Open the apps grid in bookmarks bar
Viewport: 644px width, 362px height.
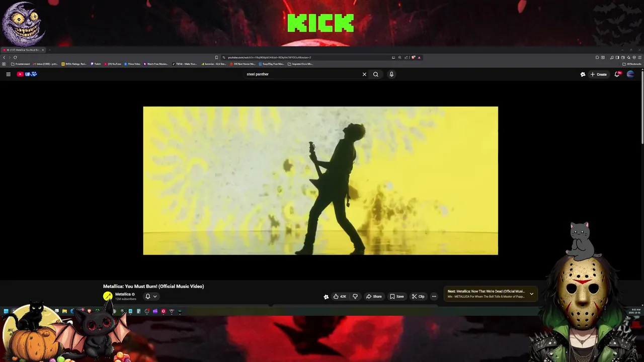[x=4, y=64]
